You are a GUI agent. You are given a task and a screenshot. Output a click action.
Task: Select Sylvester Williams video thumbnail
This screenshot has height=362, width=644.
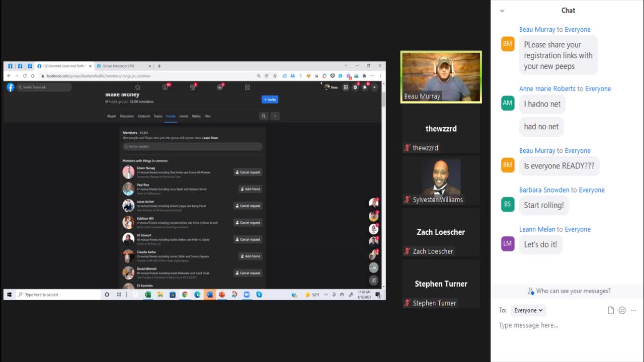(441, 180)
